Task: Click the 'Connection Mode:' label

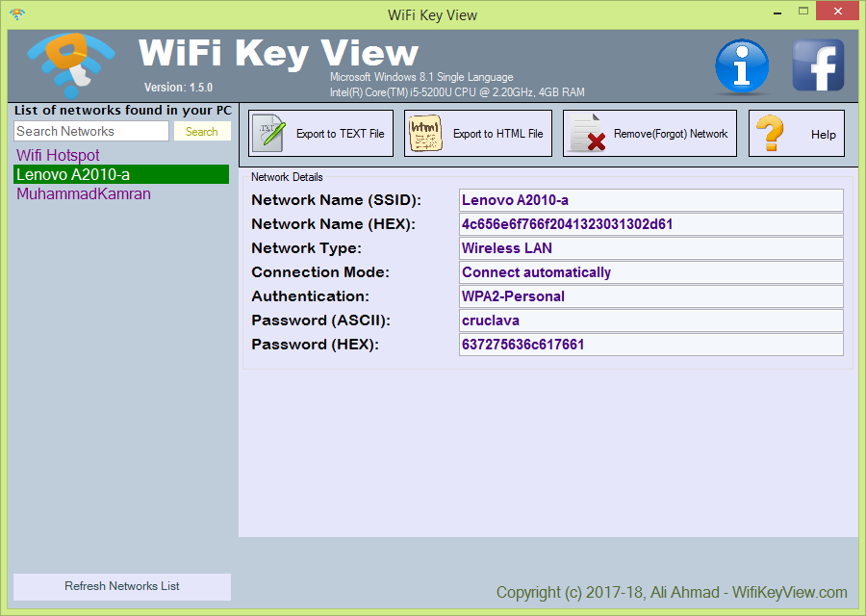Action: (x=320, y=272)
